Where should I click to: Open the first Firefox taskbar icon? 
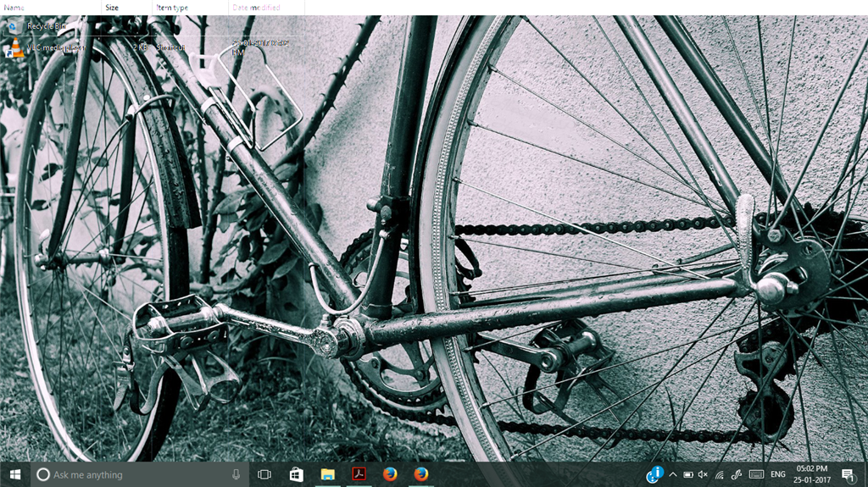pos(390,474)
